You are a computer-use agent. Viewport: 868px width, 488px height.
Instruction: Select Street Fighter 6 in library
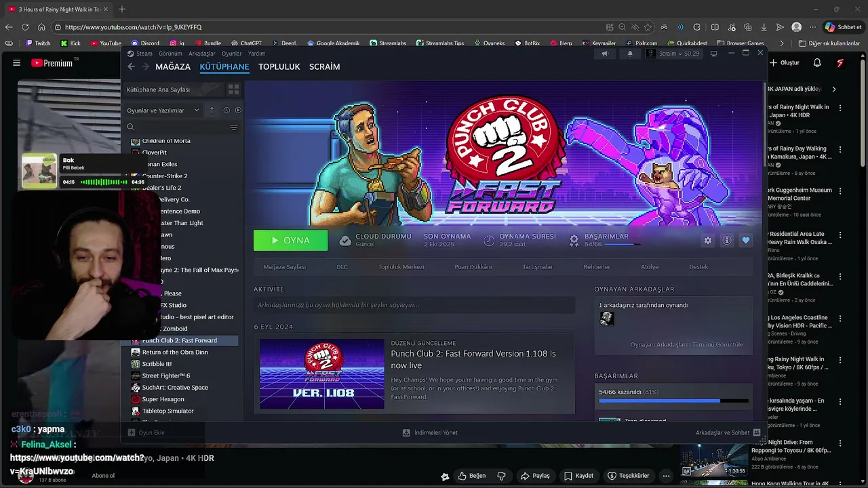tap(165, 375)
